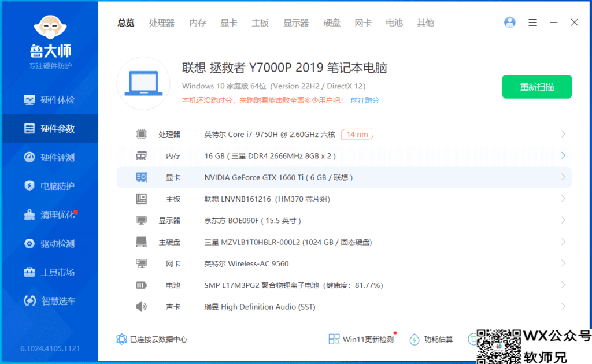
Task: Switch to the top 电池 tab
Action: coord(394,23)
